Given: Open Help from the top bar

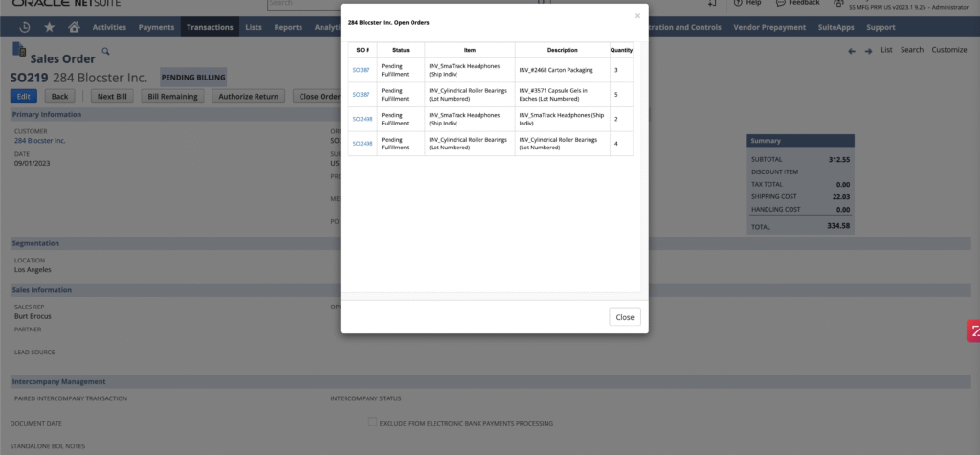Looking at the screenshot, I should tap(746, 3).
